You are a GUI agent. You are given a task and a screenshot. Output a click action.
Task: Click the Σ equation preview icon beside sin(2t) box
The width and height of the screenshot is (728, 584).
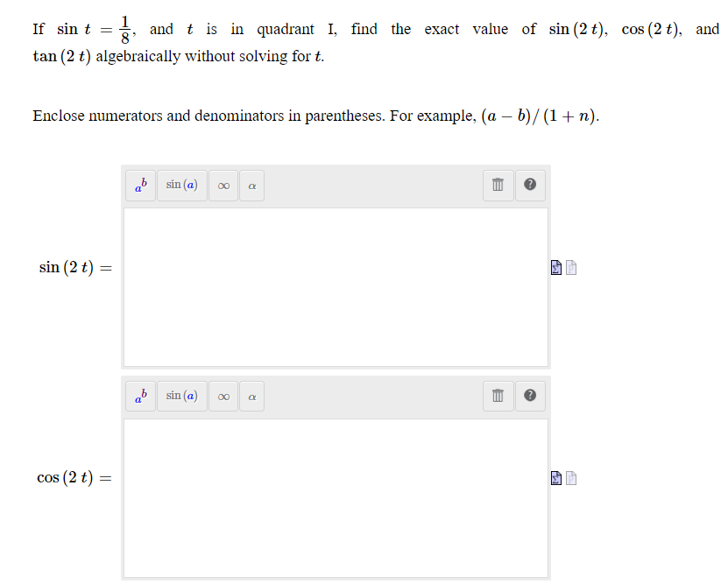coord(555,267)
